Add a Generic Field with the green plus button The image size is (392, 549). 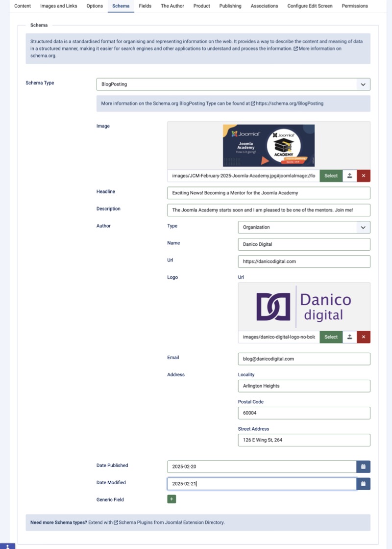coord(171,499)
